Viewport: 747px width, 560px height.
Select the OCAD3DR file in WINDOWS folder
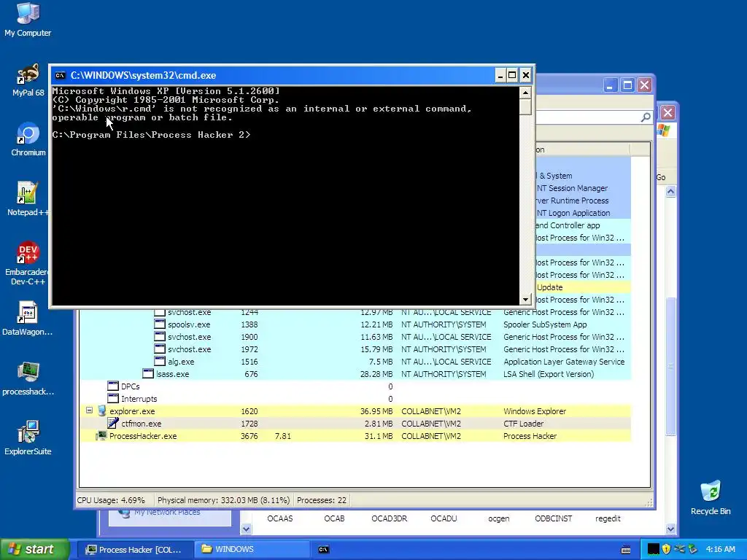pos(390,518)
